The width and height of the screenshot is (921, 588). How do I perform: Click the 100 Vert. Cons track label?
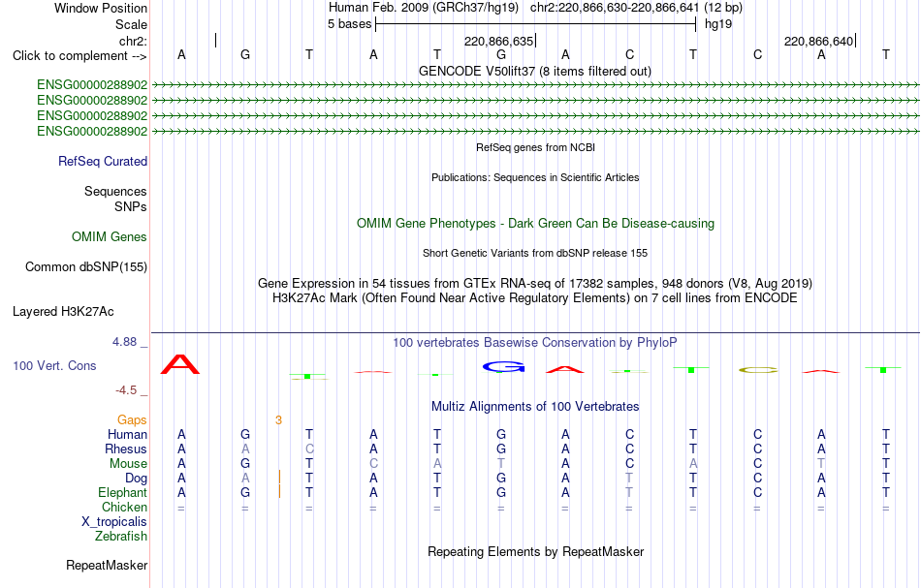click(x=54, y=365)
